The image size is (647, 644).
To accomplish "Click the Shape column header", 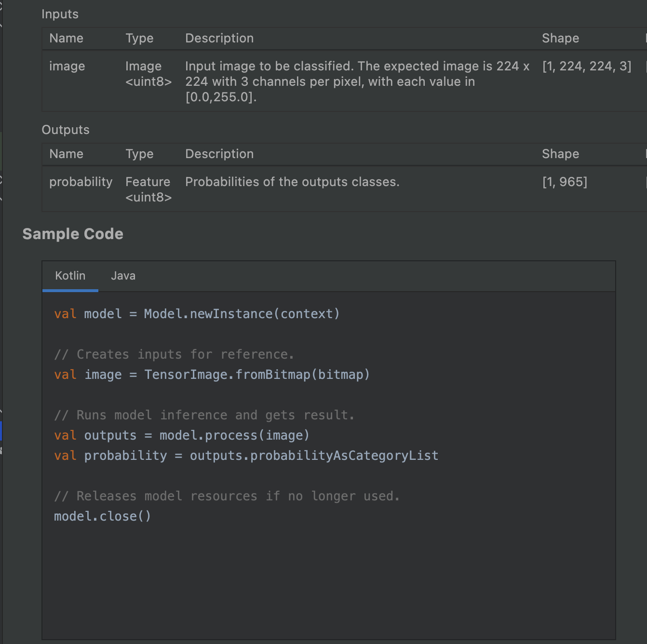I will point(560,38).
